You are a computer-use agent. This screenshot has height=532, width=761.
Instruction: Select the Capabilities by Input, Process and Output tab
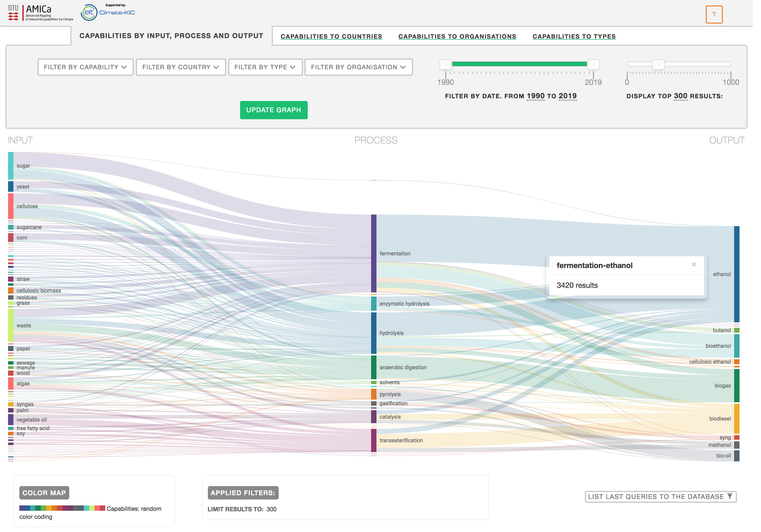[x=173, y=36]
